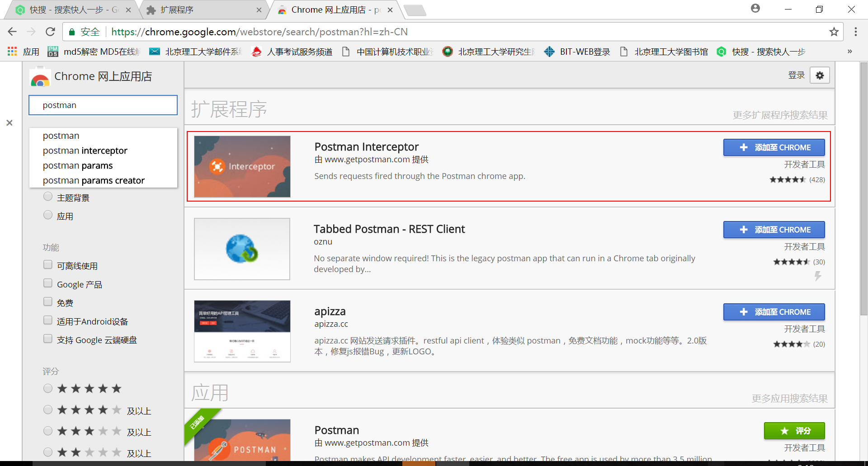868x466 pixels.
Task: Enable the 支持 Google 云端硬盘 checkbox
Action: point(48,339)
